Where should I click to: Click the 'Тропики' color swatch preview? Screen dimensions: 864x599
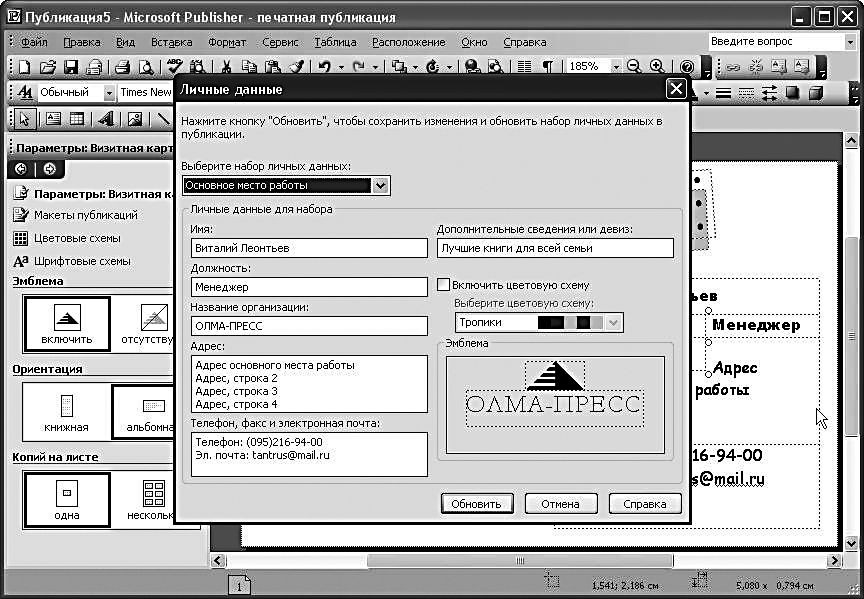pyautogui.click(x=570, y=322)
